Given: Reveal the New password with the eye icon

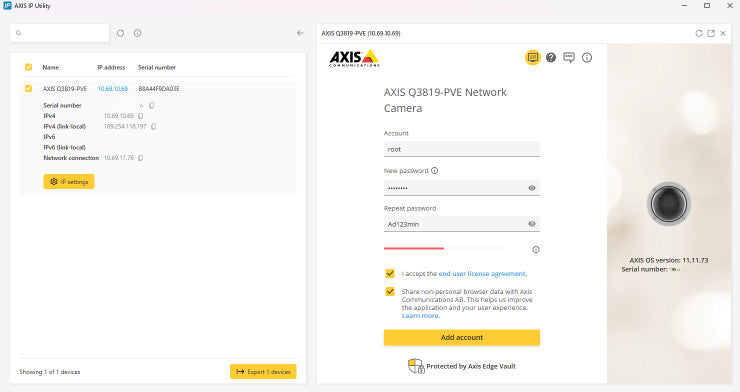Looking at the screenshot, I should click(532, 188).
